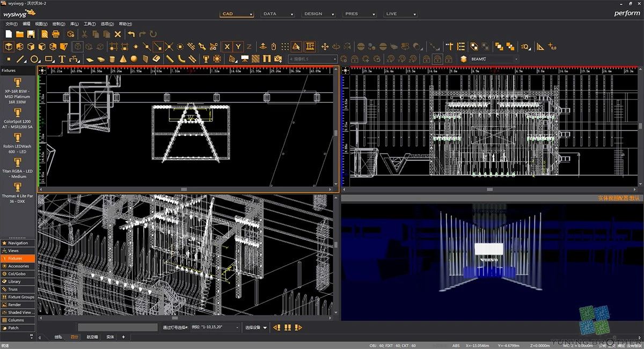644x349 pixels.
Task: Click the tree list view icon
Action: click(461, 47)
